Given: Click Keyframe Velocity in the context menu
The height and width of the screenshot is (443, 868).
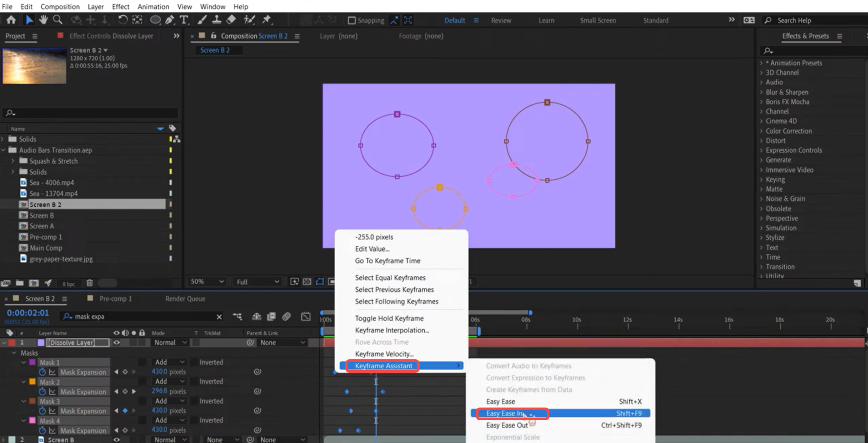Looking at the screenshot, I should (384, 354).
